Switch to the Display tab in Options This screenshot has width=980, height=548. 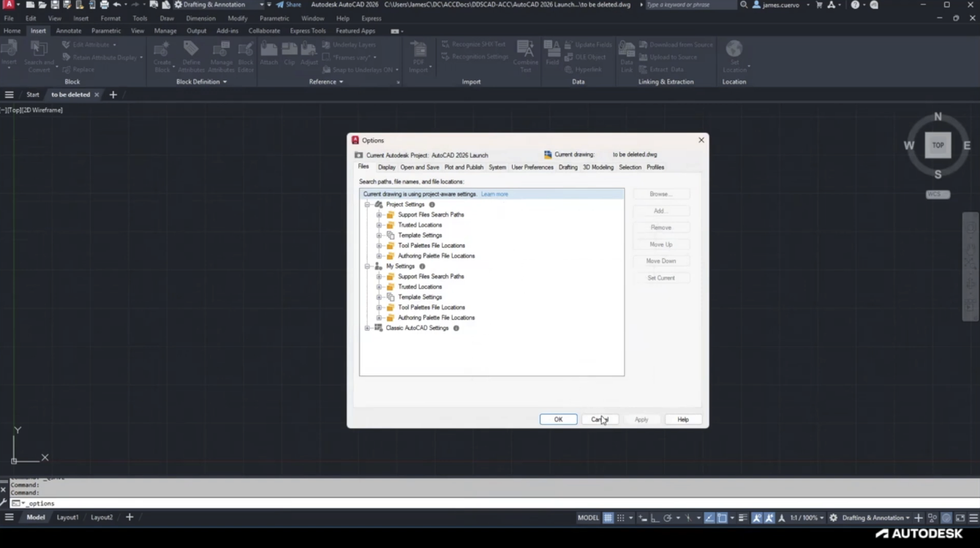click(386, 168)
